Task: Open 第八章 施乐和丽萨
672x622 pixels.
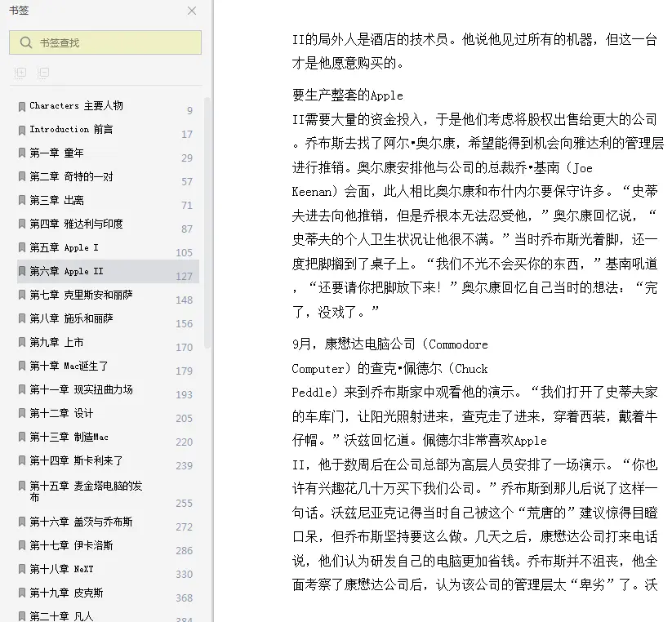Action: [x=71, y=318]
